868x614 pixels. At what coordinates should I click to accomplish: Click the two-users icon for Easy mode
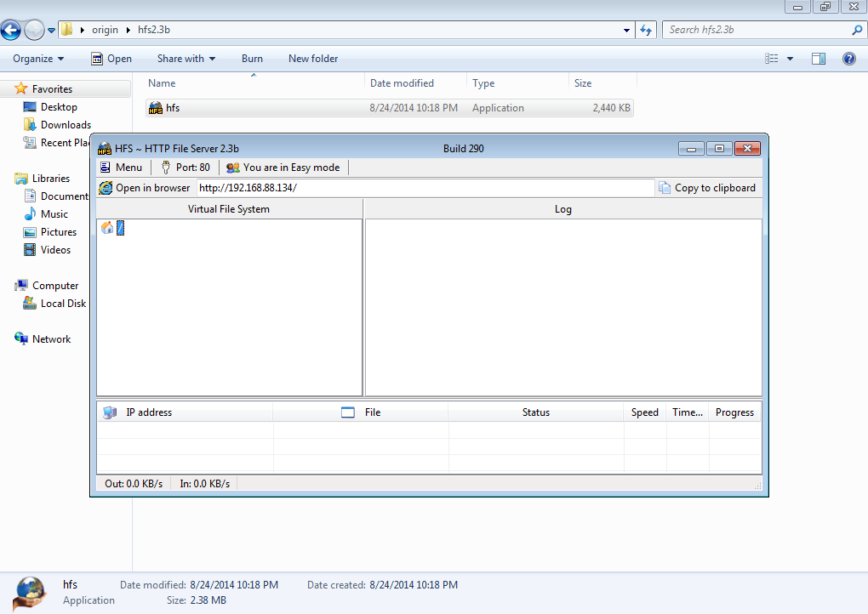click(233, 168)
